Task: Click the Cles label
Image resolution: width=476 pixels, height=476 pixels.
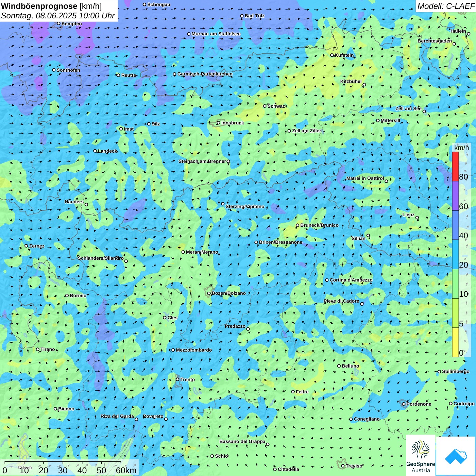Action: [x=172, y=318]
